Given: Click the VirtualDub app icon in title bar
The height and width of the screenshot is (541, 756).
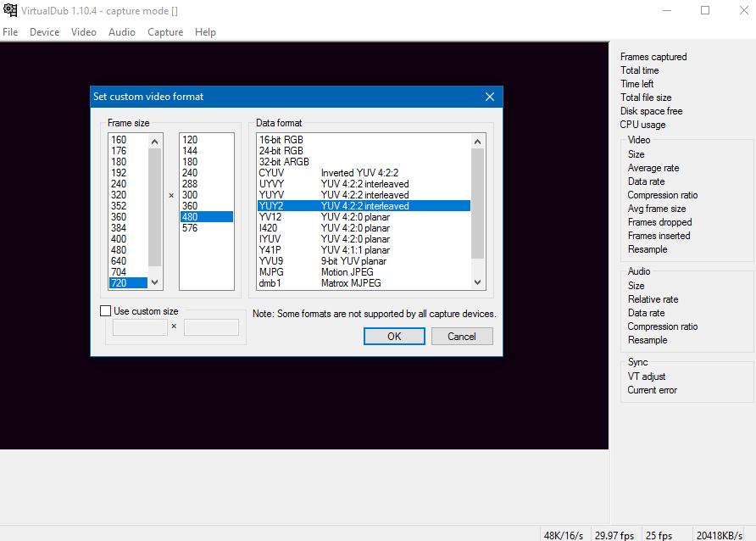Looking at the screenshot, I should [x=10, y=10].
